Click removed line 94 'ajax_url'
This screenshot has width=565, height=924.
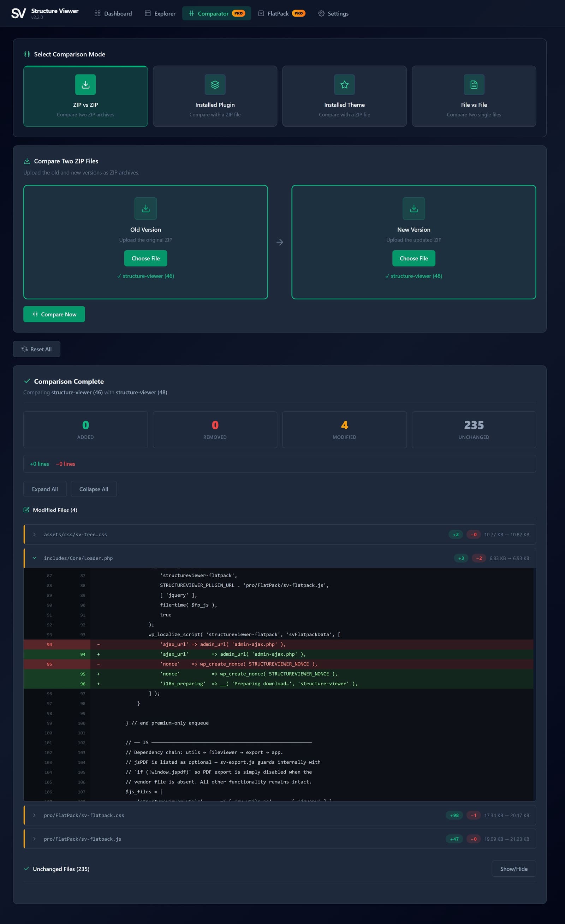pos(278,644)
